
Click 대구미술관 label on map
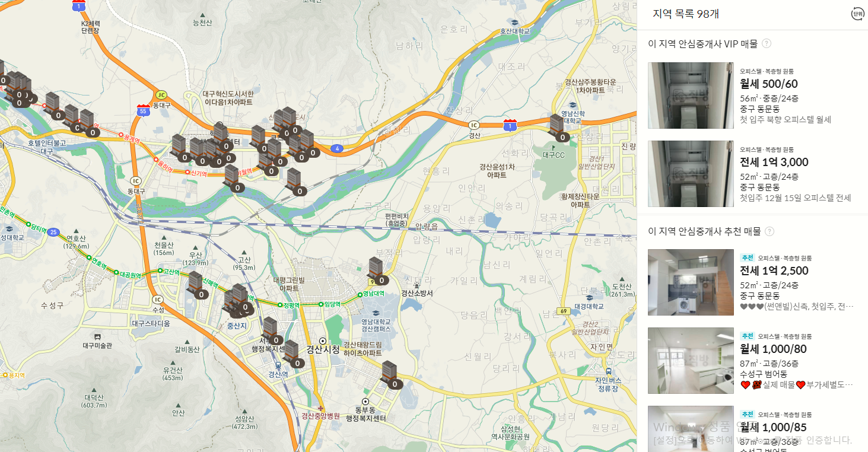[x=97, y=345]
